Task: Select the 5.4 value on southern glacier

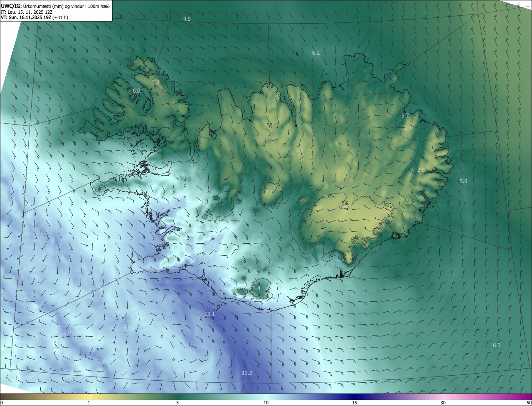Action: (x=256, y=288)
